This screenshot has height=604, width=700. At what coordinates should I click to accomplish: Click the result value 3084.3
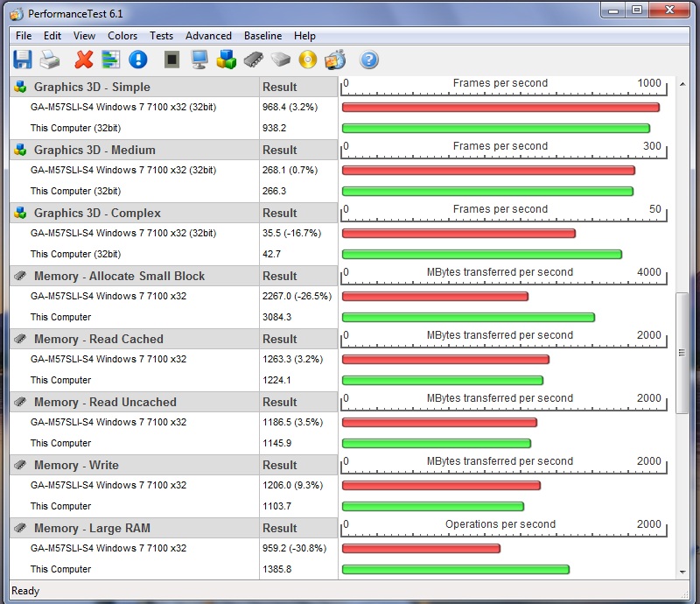(276, 317)
